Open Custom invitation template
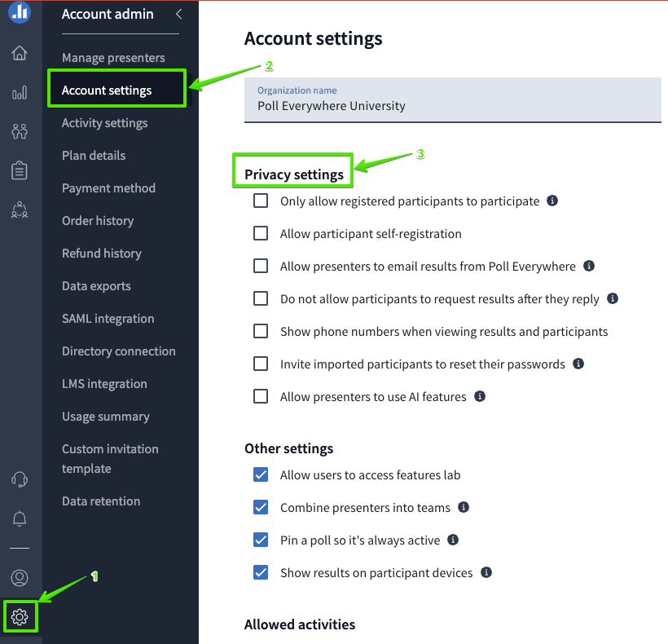 click(110, 459)
